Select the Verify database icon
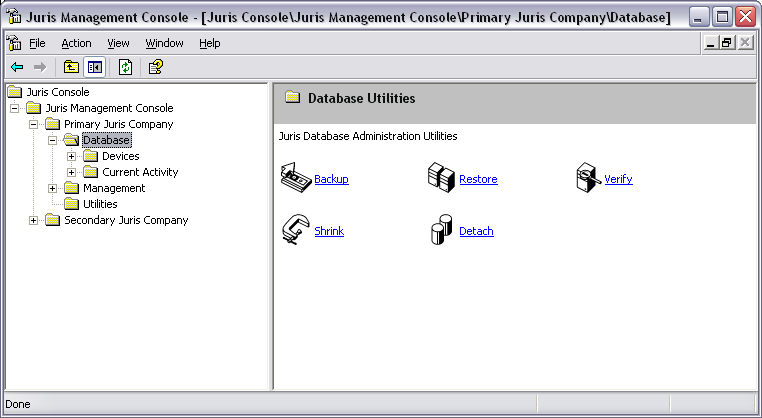 coord(588,178)
